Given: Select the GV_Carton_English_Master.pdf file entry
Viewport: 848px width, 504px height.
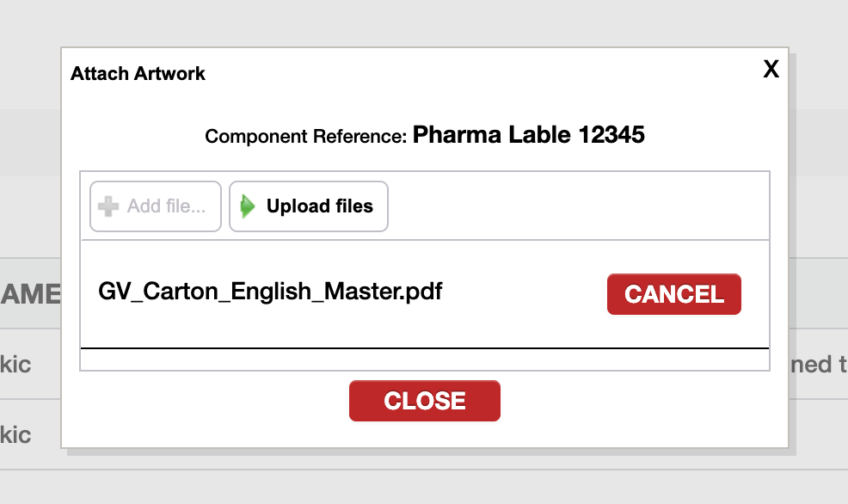Looking at the screenshot, I should point(270,291).
